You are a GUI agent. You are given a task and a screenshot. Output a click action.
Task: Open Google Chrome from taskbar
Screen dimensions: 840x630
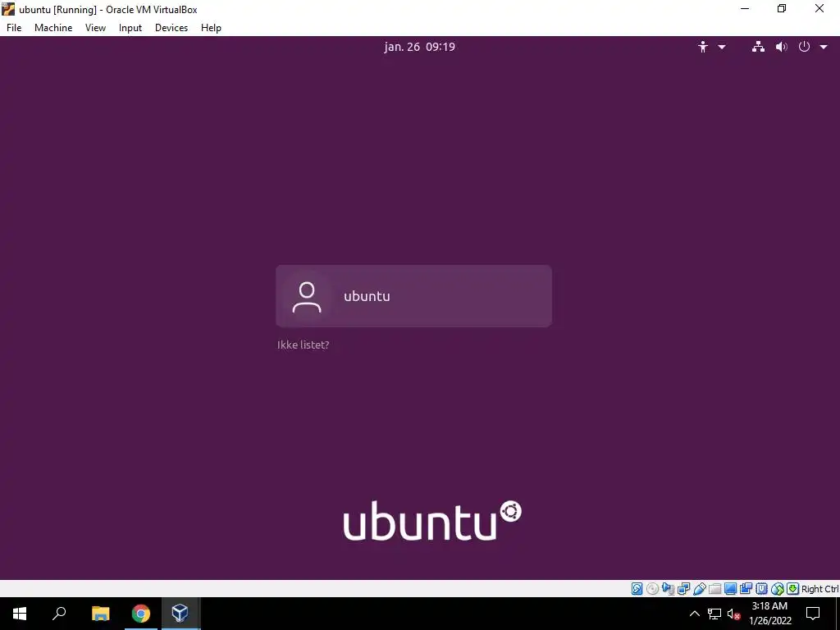click(x=141, y=614)
